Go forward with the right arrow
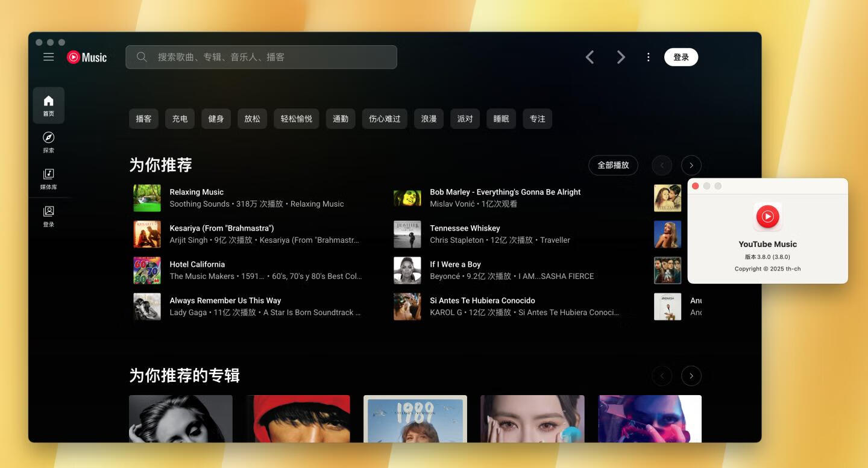This screenshot has width=868, height=468. pos(621,57)
